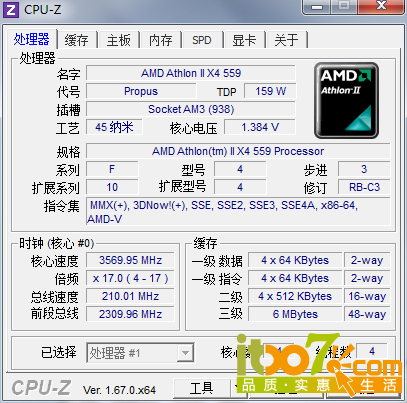Click the AMD Athlon II logo badge
Image resolution: width=407 pixels, height=403 pixels.
(x=346, y=100)
